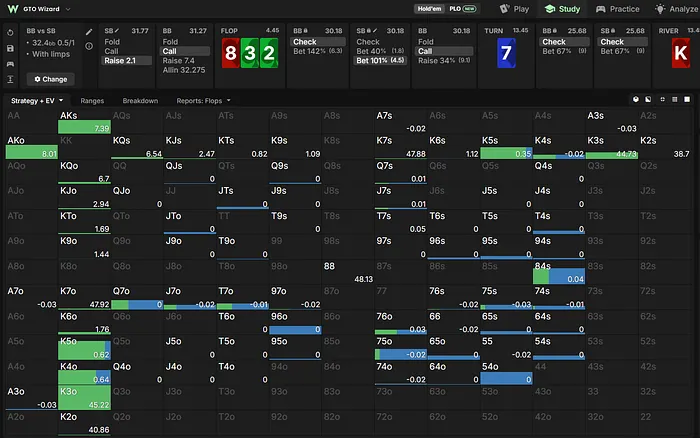This screenshot has width=700, height=438.
Task: Open the Analyze section
Action: click(676, 9)
